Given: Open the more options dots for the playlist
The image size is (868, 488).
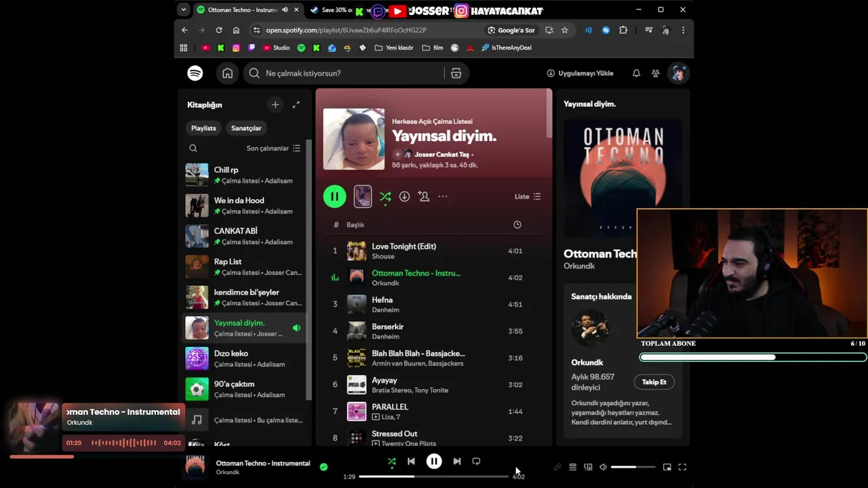Looking at the screenshot, I should pyautogui.click(x=443, y=197).
